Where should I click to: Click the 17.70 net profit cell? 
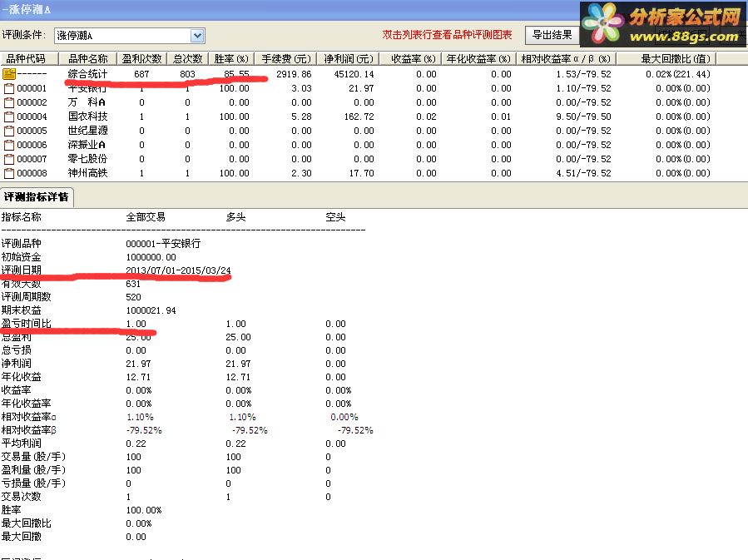(x=361, y=173)
